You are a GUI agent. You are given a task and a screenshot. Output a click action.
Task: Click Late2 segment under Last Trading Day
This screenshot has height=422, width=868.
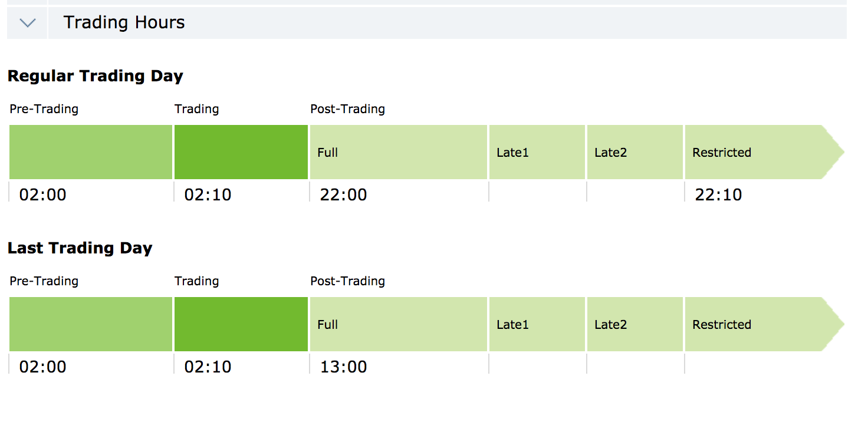tap(635, 324)
